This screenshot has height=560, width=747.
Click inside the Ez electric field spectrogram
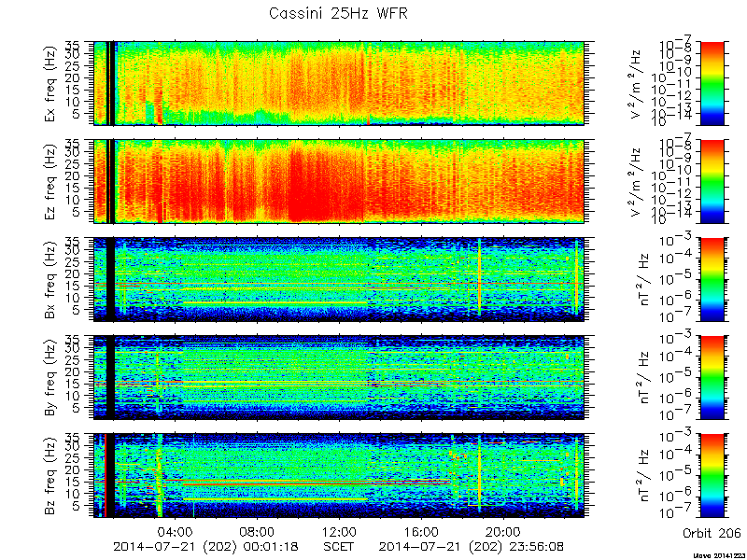339,181
